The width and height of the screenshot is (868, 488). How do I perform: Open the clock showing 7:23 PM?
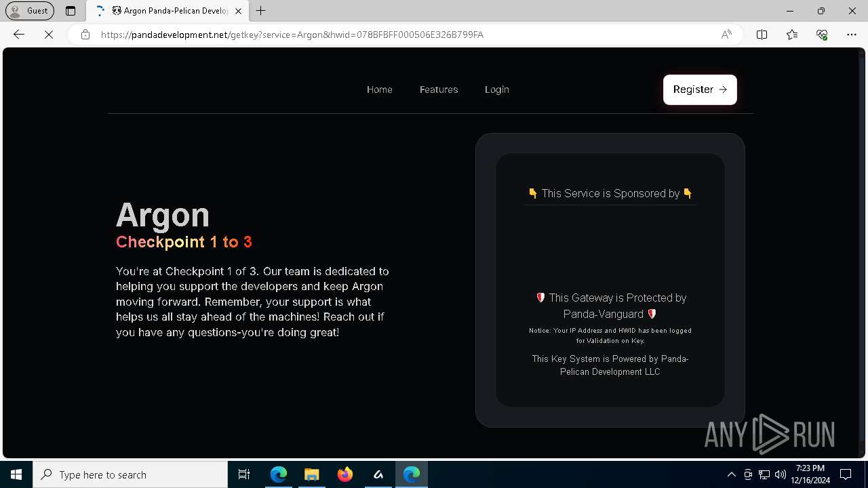coord(810,474)
